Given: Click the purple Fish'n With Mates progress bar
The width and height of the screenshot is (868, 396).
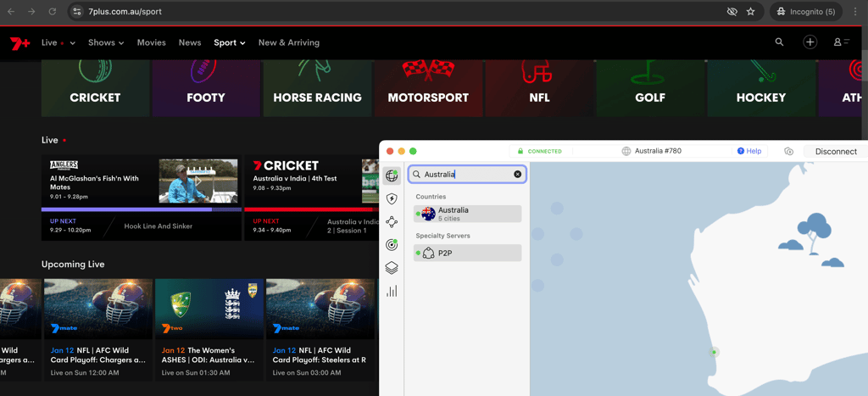Looking at the screenshot, I should [x=142, y=209].
